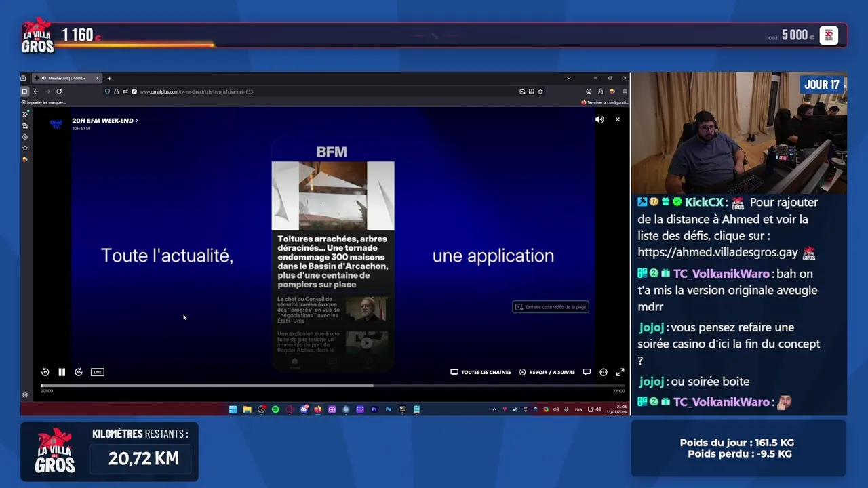Open the AI chatbot sparkle sidebar icon
The width and height of the screenshot is (868, 488).
pos(25,114)
